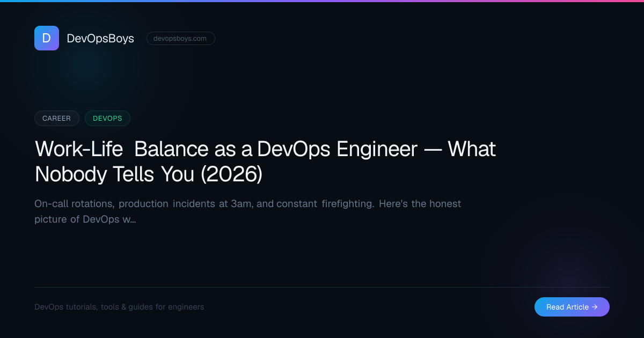The image size is (644, 338).
Task: Click the DevOpsBoys "D" logo icon
Action: tap(47, 38)
